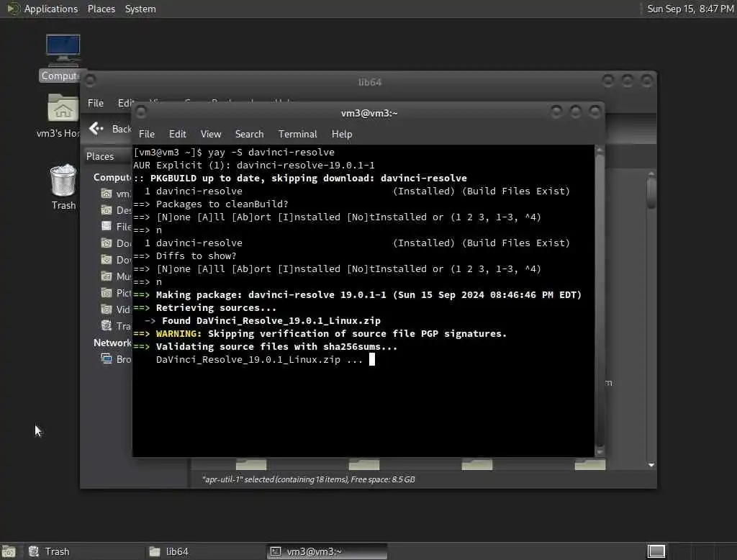Click the terminal window scrollbar

[x=600, y=301]
